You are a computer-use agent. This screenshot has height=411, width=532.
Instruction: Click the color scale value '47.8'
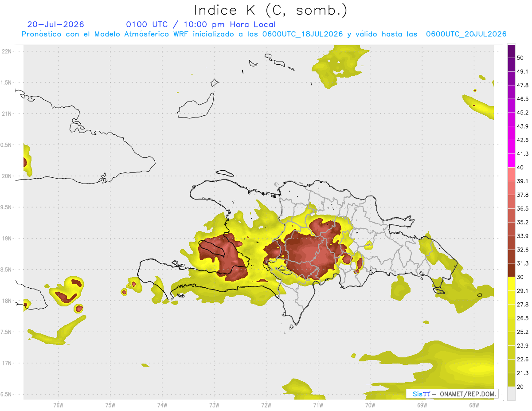(523, 85)
